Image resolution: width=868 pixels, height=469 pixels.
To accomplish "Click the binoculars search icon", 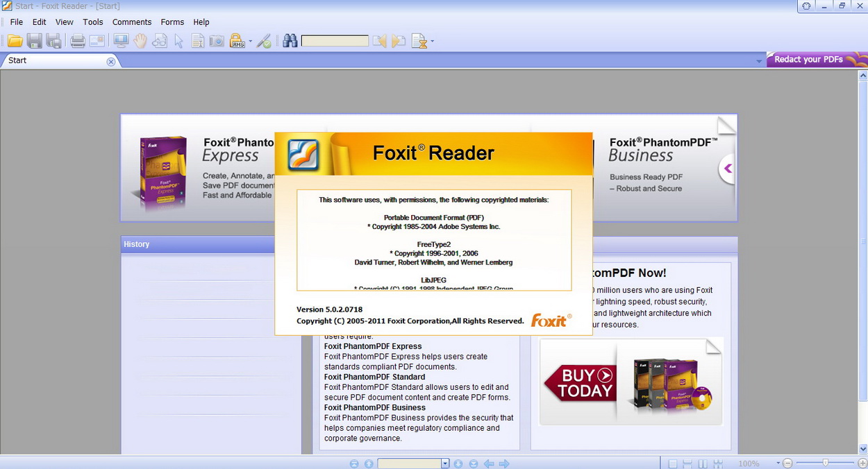I will pos(290,41).
